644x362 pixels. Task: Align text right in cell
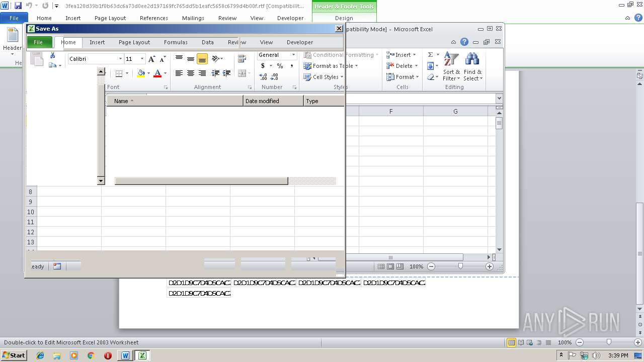[x=202, y=73]
